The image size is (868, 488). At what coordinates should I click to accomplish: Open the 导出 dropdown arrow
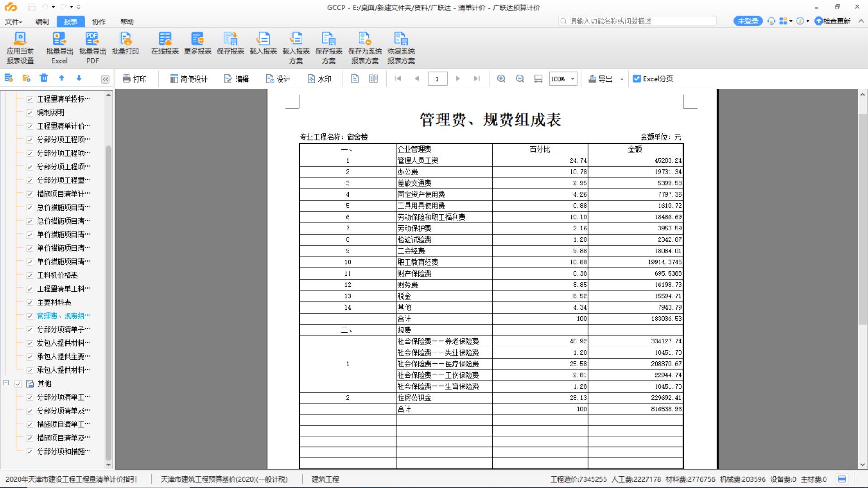pyautogui.click(x=622, y=79)
